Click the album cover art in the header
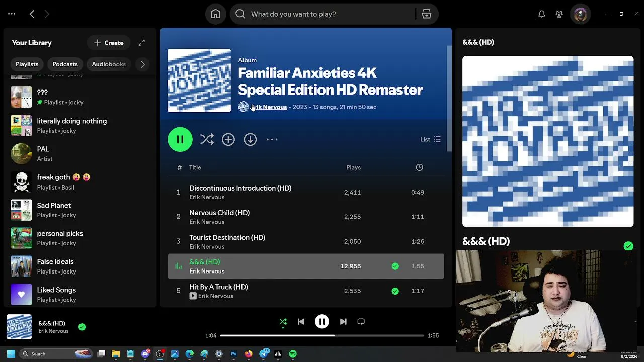 point(199,80)
